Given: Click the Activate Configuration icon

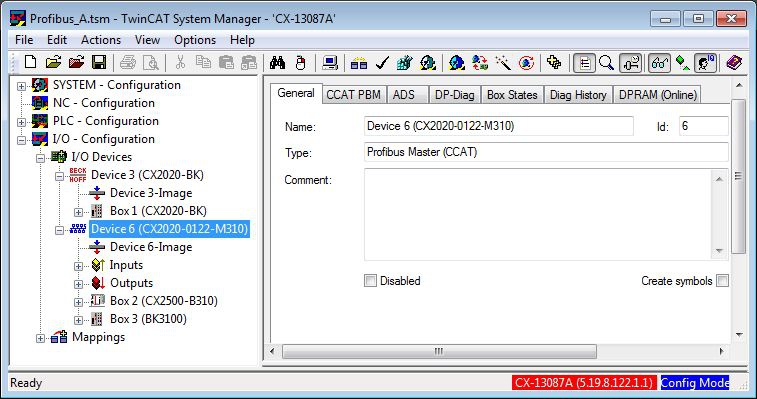Looking at the screenshot, I should tap(405, 63).
